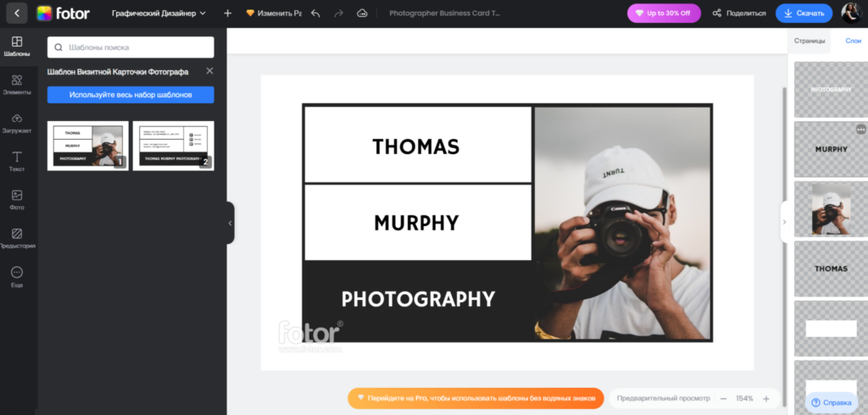Click the plus icon to create new design
Screen dimensions: 868x415
[227, 14]
